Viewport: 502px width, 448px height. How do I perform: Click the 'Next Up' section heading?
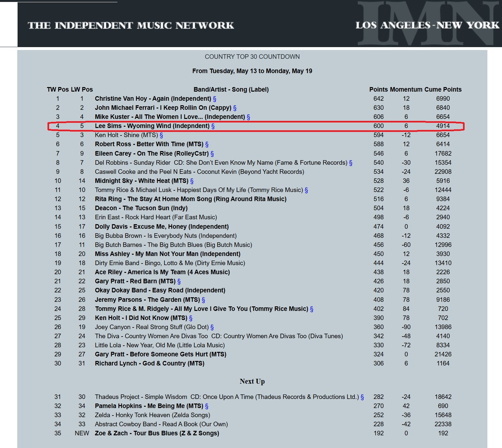[252, 381]
